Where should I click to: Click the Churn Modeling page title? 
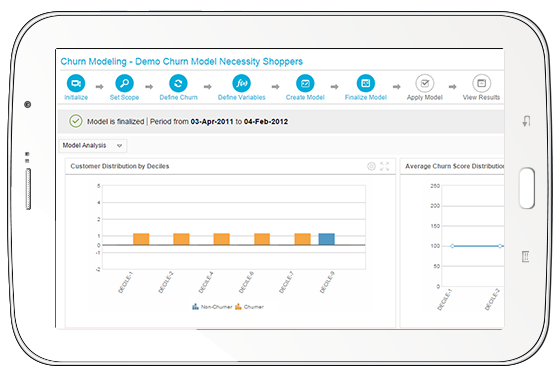(181, 61)
